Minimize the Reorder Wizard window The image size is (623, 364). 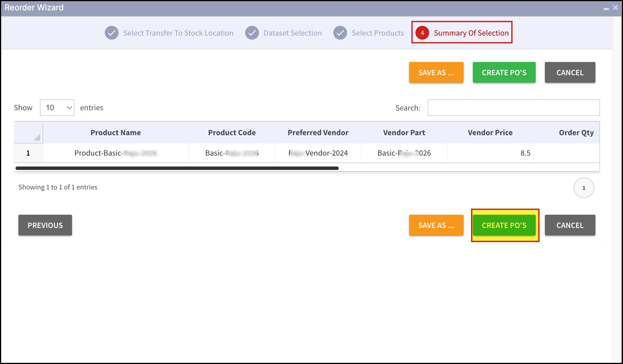click(606, 9)
